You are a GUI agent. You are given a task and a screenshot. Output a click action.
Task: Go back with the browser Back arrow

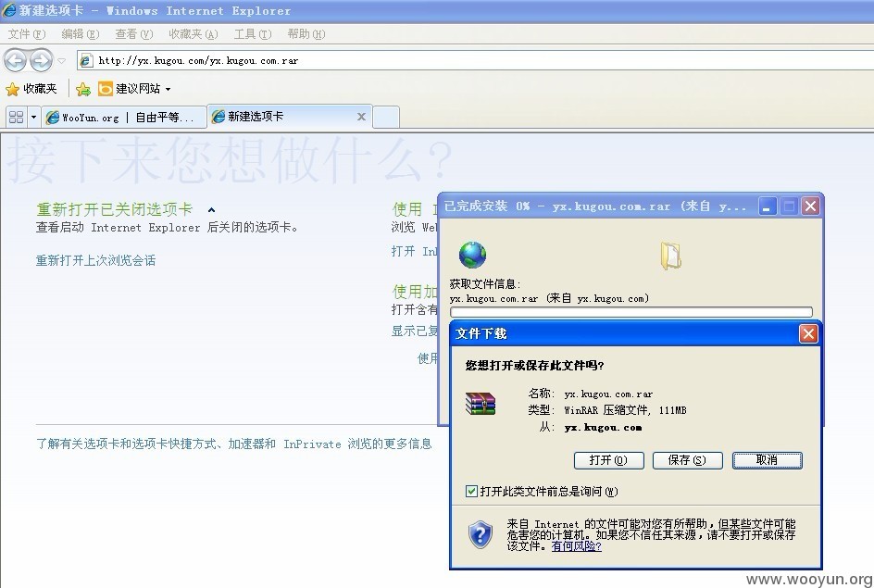pyautogui.click(x=15, y=60)
